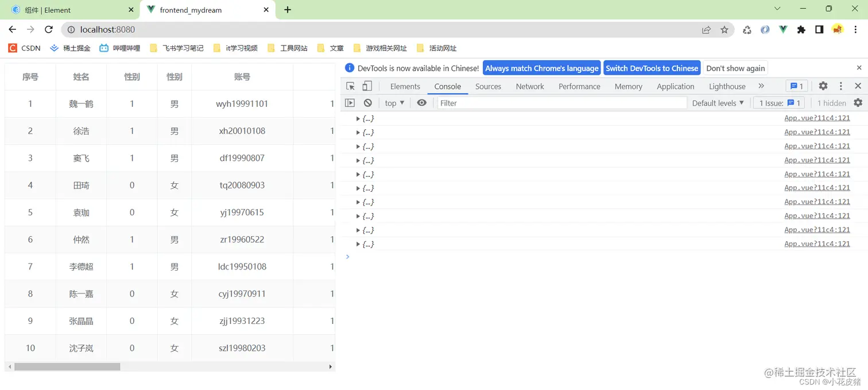The width and height of the screenshot is (868, 390).
Task: Open the top context dropdown
Action: [x=394, y=103]
